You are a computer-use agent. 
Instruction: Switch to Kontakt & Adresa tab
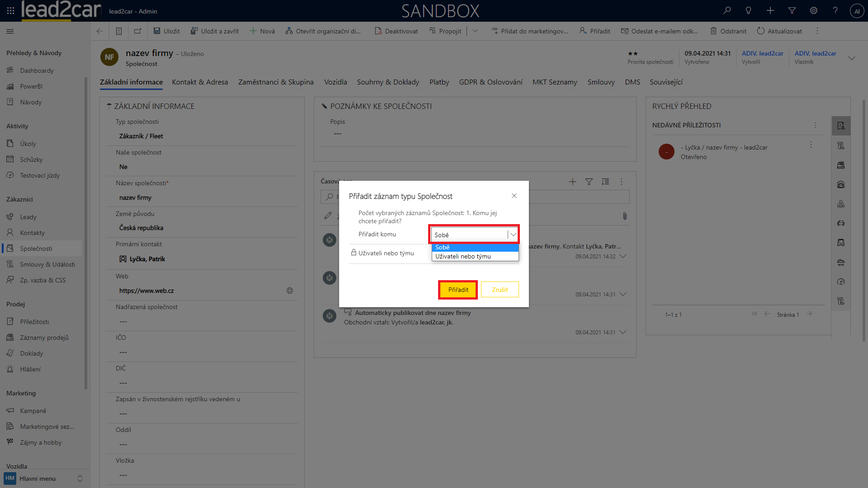(x=200, y=82)
